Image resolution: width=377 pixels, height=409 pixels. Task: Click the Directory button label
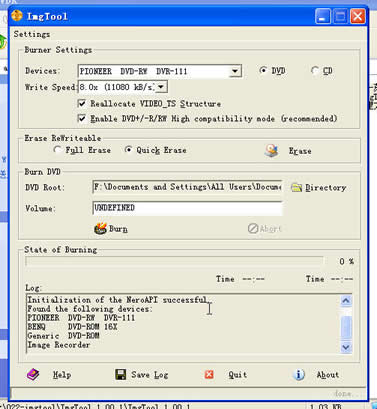click(x=326, y=188)
